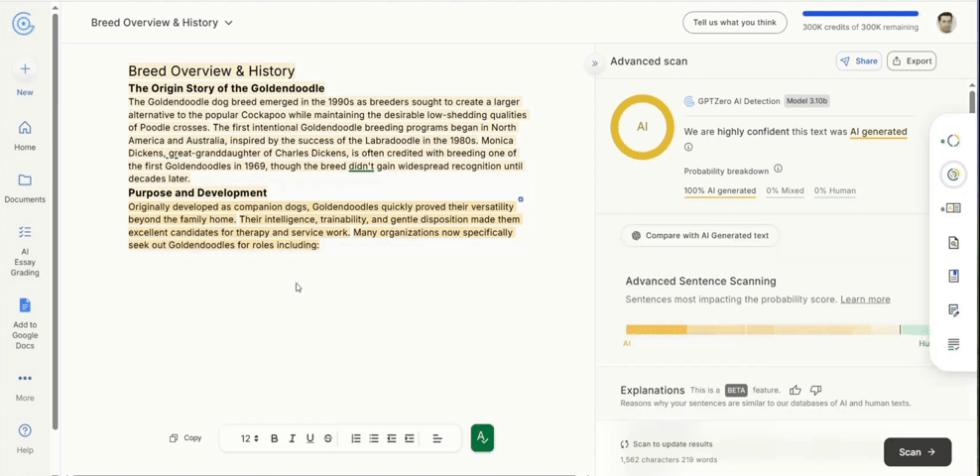Click the BETA badge next to Explanations
The width and height of the screenshot is (980, 476).
tap(736, 391)
